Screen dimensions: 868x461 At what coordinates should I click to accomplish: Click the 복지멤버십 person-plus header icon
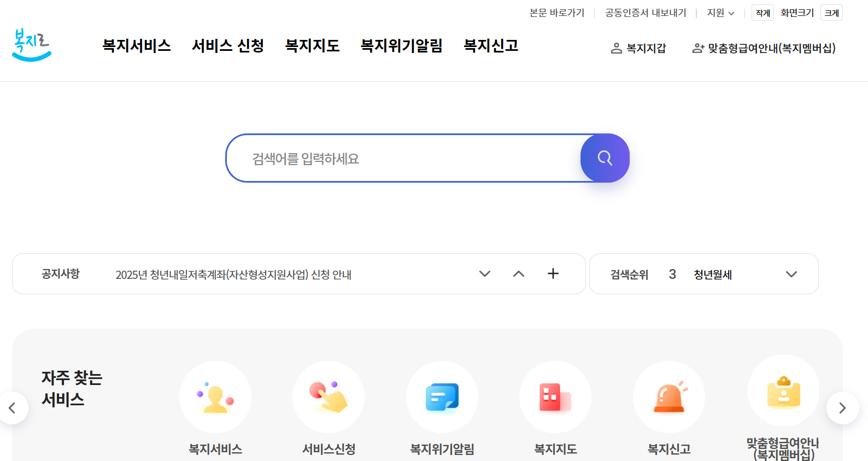(x=698, y=48)
